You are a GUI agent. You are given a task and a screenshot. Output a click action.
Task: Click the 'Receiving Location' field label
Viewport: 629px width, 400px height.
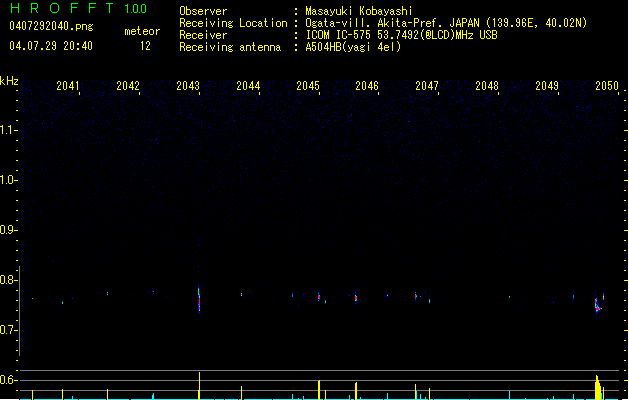(x=233, y=23)
